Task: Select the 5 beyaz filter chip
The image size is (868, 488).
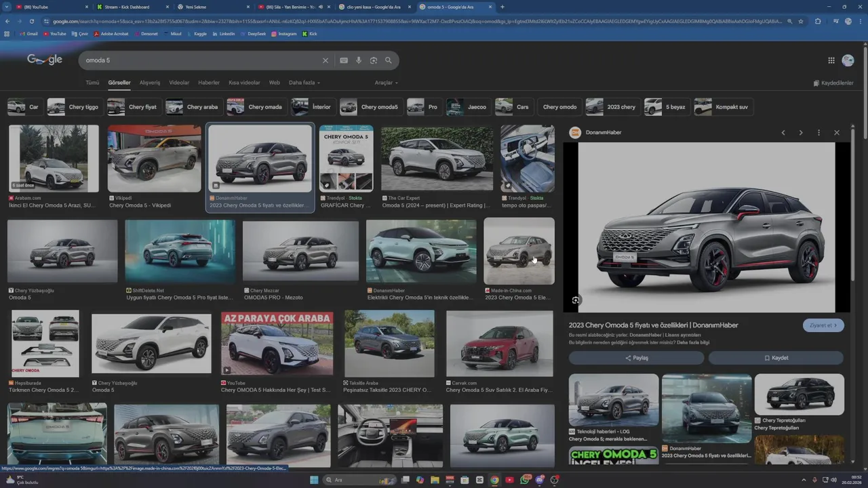Action: tap(667, 107)
